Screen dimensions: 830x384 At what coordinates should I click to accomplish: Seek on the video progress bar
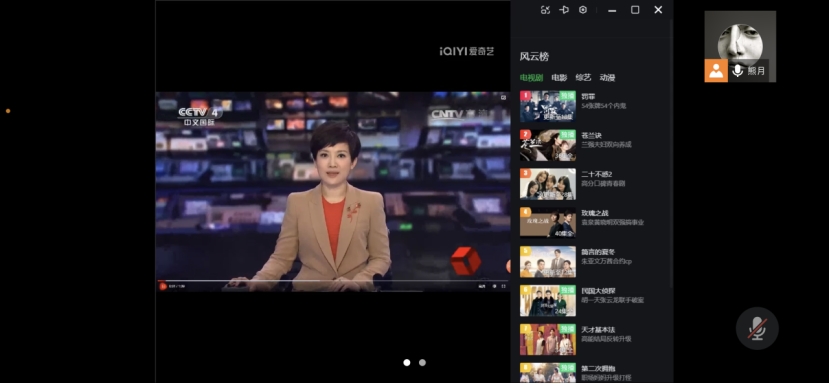(x=333, y=280)
